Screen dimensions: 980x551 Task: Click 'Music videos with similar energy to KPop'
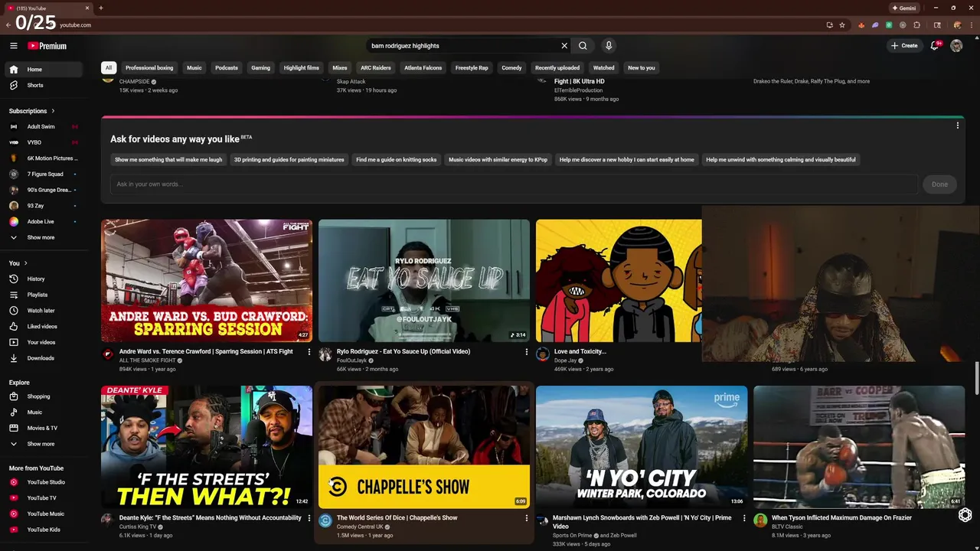(498, 160)
